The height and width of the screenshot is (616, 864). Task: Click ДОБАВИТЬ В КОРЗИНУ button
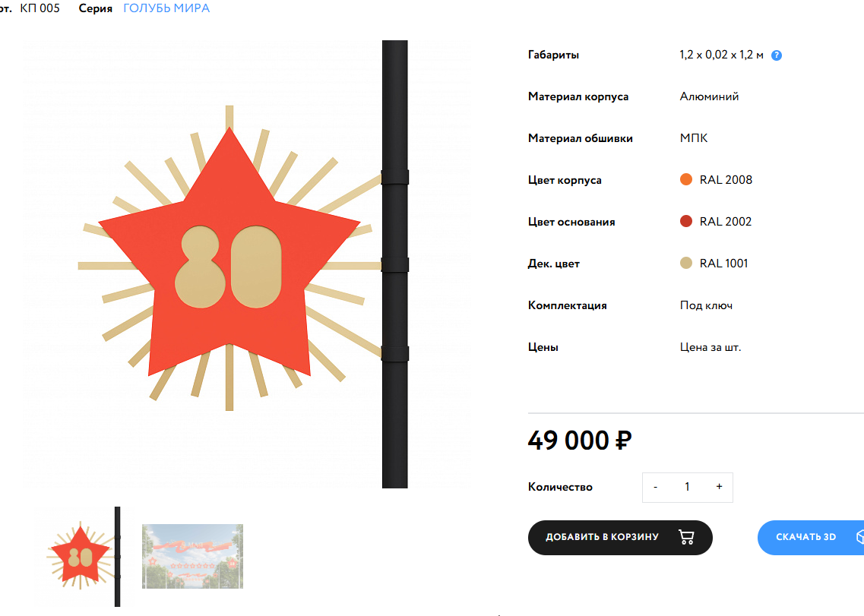pyautogui.click(x=620, y=537)
